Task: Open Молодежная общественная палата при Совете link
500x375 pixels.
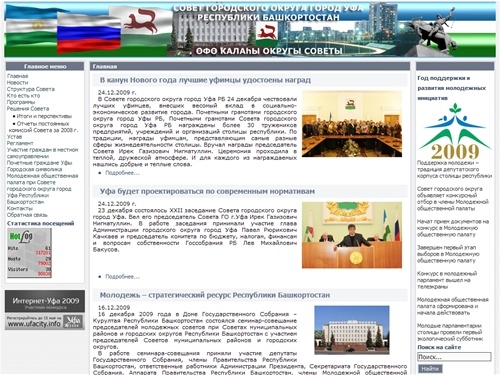Action: 43,189
